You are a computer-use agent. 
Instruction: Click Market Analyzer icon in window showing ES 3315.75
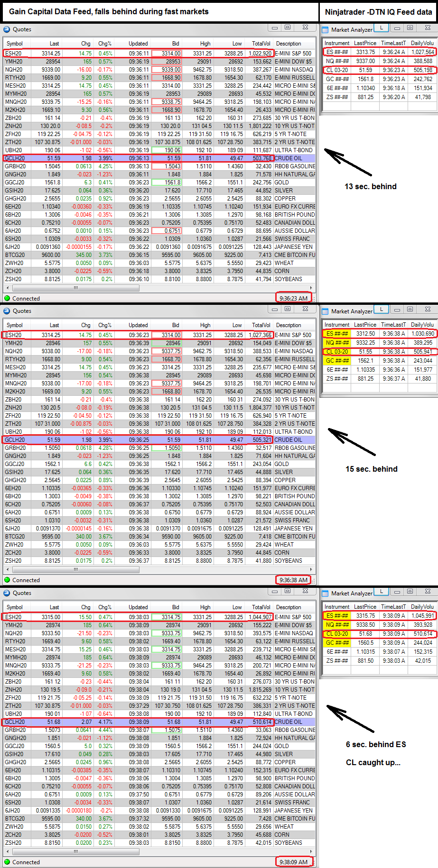point(326,593)
